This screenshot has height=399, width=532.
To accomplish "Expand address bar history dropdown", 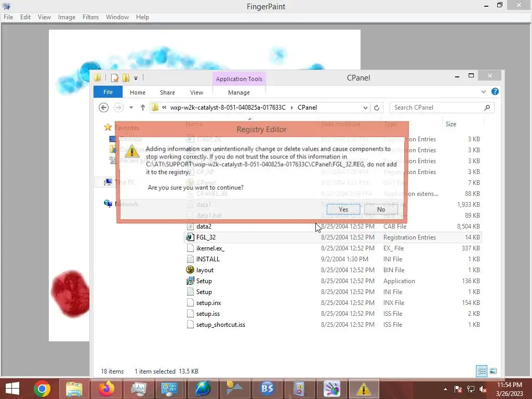I will (365, 108).
